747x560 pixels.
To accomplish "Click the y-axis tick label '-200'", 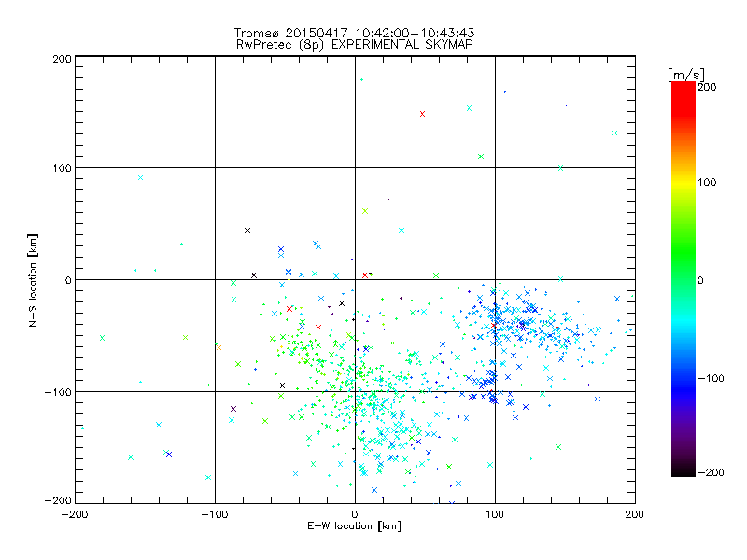I will coord(58,500).
